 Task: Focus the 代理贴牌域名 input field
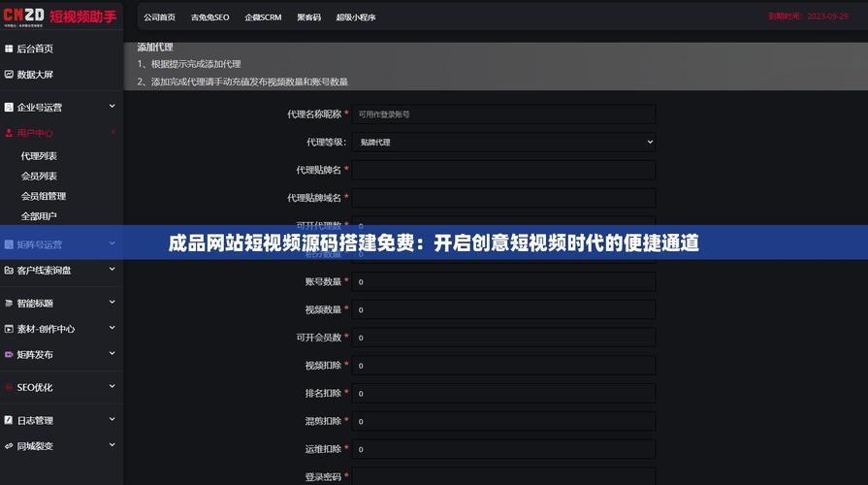point(503,198)
